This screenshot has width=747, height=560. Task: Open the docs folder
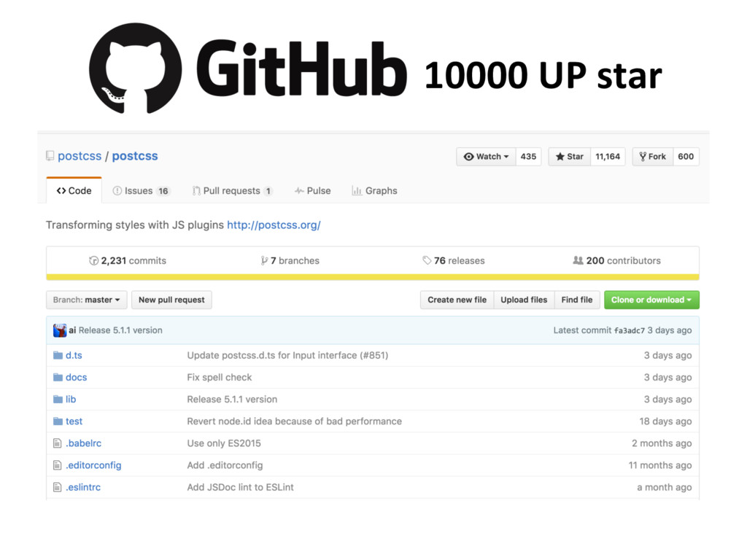pos(76,377)
